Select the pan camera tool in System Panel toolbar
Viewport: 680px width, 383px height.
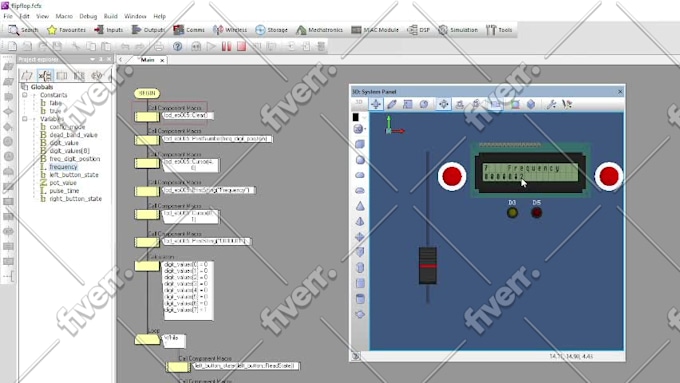(x=443, y=104)
